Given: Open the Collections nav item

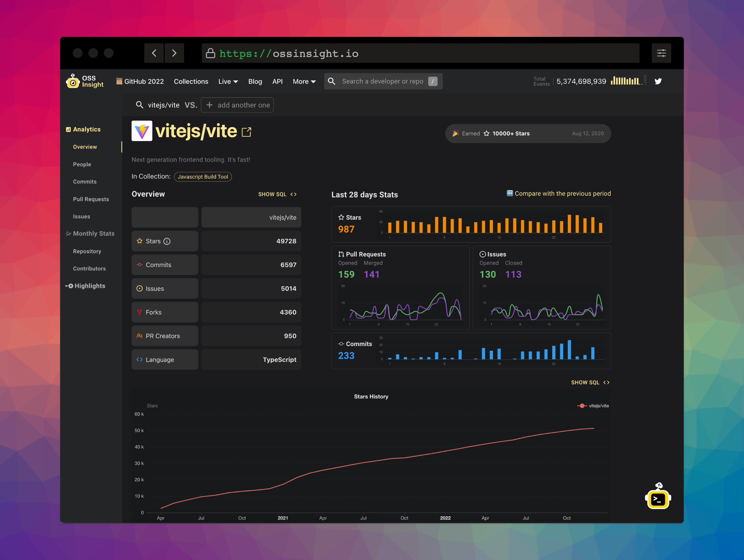Looking at the screenshot, I should [x=191, y=82].
